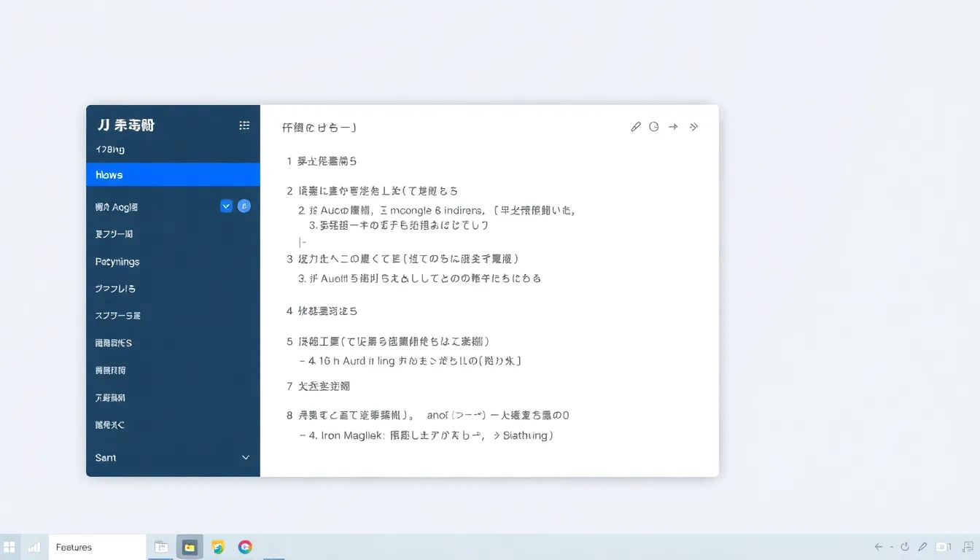Select the highlighted Hlows sidebar item
This screenshot has height=560, width=980.
point(173,175)
